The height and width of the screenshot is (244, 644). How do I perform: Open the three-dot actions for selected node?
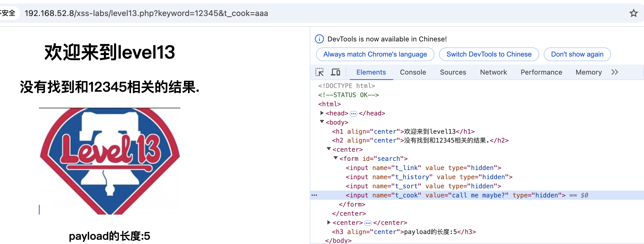(314, 195)
